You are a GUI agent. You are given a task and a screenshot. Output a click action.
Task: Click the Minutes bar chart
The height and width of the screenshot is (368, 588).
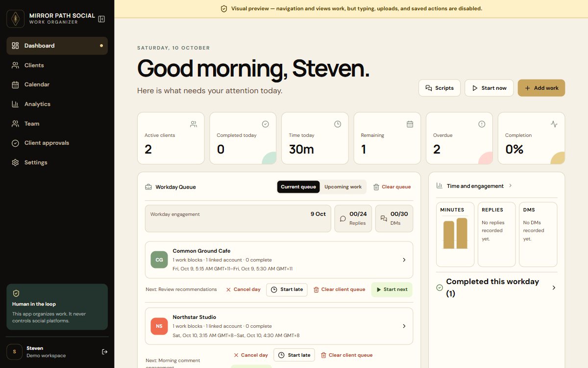coord(455,234)
